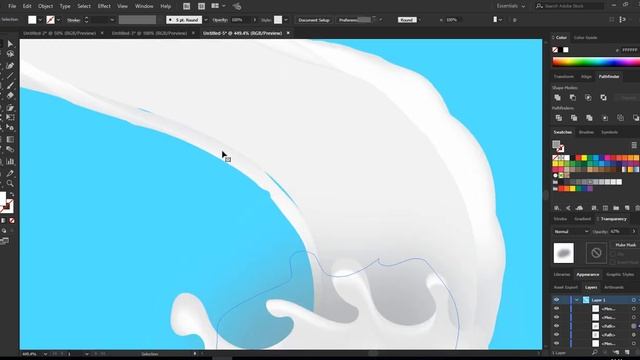Click the Intersect shape mode icon

tap(588, 98)
